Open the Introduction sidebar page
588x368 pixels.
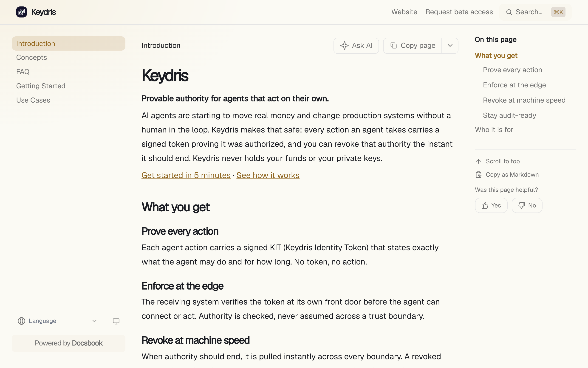[x=68, y=43]
